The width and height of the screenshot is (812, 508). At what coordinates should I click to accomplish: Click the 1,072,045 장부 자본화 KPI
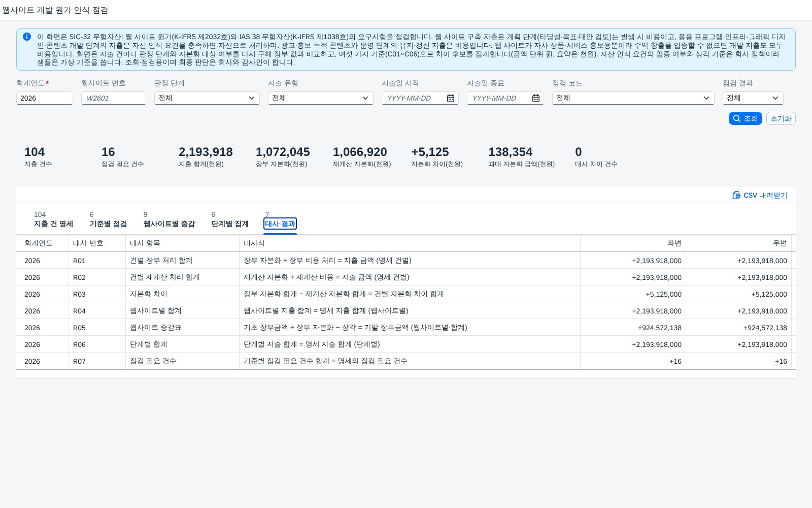[x=283, y=156]
